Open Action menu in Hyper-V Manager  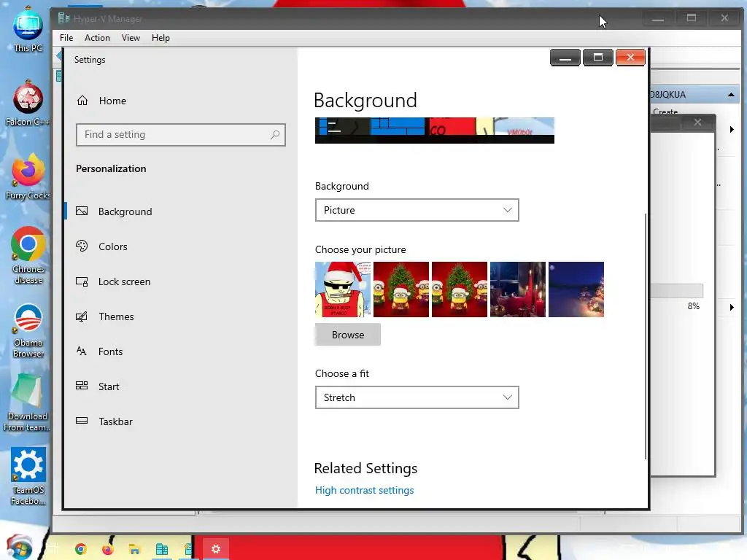(97, 38)
